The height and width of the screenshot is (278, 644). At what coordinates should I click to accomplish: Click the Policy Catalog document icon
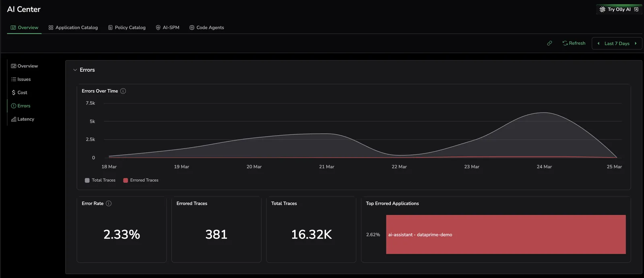point(110,27)
